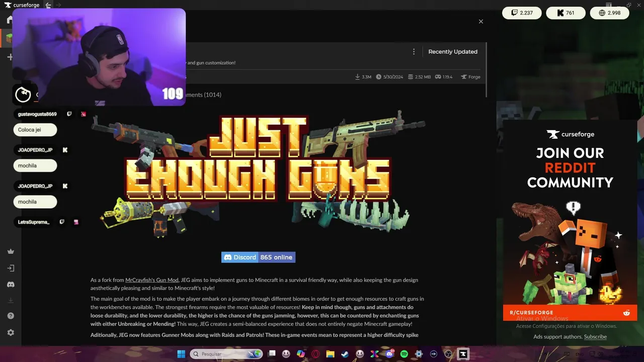
Task: Click the globe total count 2.998
Action: (609, 13)
